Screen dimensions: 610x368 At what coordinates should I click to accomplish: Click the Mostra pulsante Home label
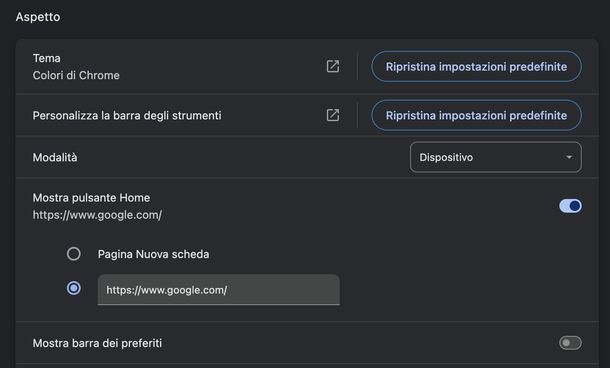tap(91, 198)
